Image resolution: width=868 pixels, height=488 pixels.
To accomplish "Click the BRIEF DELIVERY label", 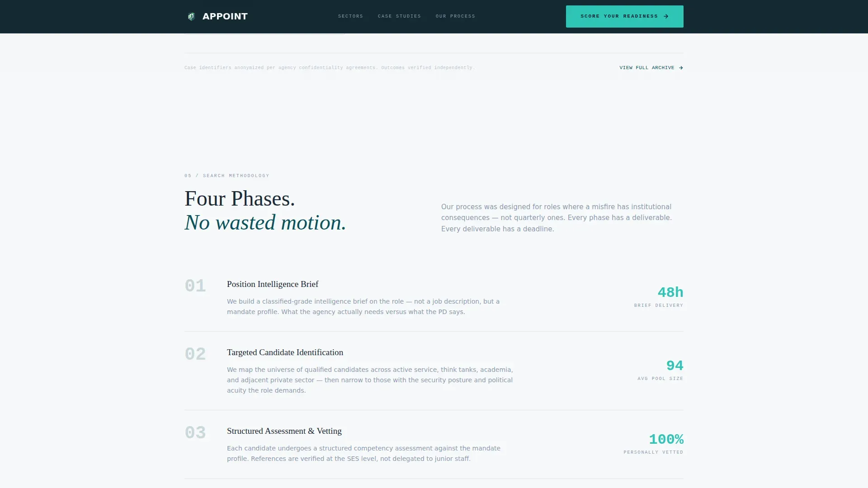I will pos(658,305).
